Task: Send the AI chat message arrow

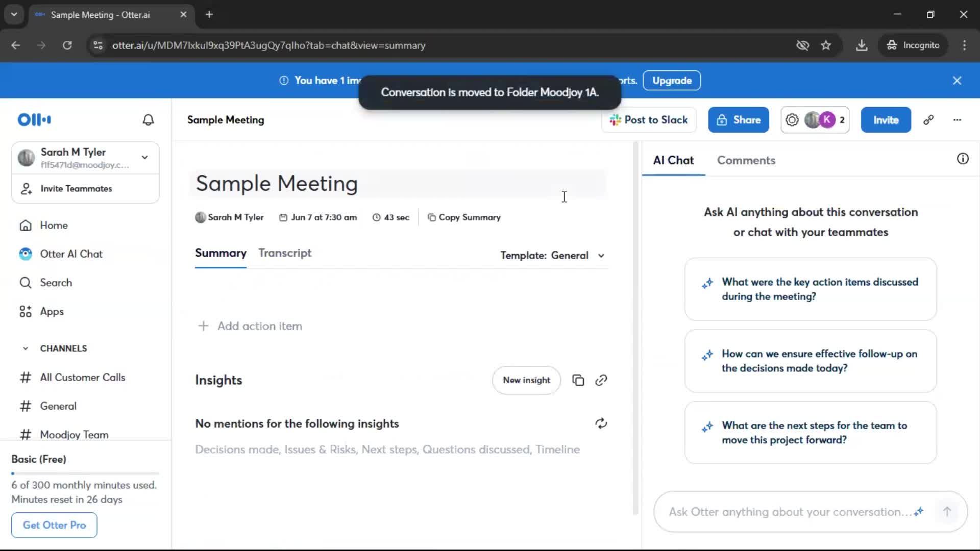Action: click(x=947, y=512)
